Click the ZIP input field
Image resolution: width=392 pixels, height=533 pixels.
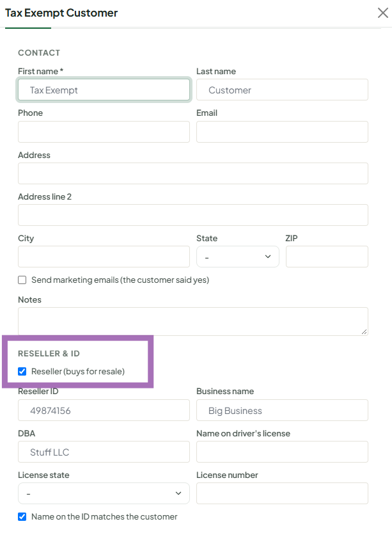(327, 257)
